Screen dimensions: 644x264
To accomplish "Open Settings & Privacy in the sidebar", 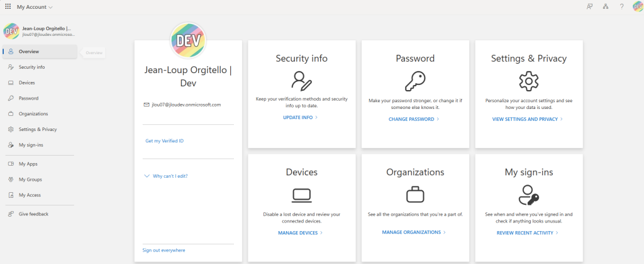I will pos(40,130).
